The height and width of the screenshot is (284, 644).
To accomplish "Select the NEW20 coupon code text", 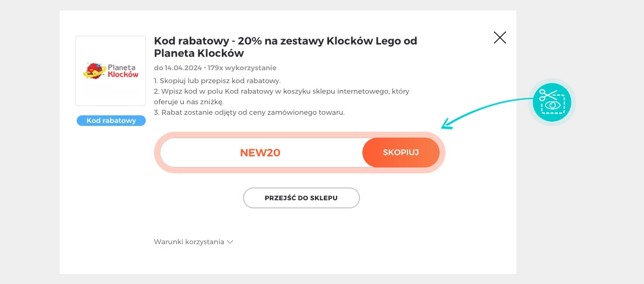I will (x=260, y=153).
